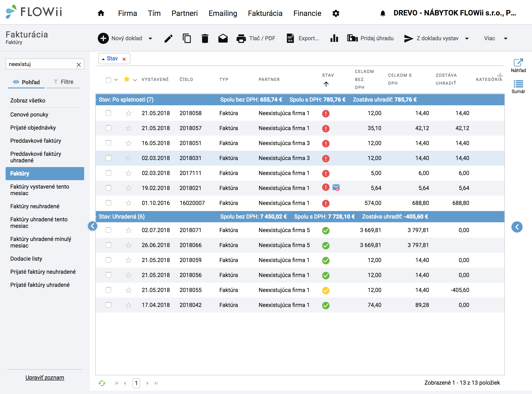Click the overdue status icon on invoice 2018058

pos(326,113)
